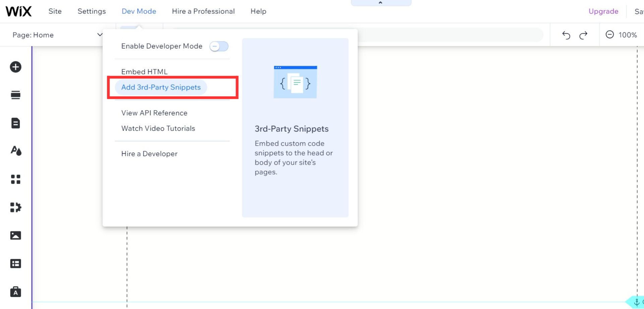Open the Media image icon
This screenshot has height=309, width=644.
tap(15, 236)
